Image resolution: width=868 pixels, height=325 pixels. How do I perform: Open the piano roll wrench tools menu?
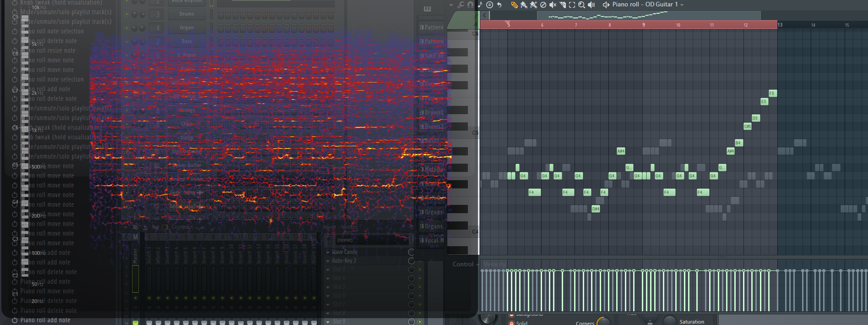tap(461, 5)
